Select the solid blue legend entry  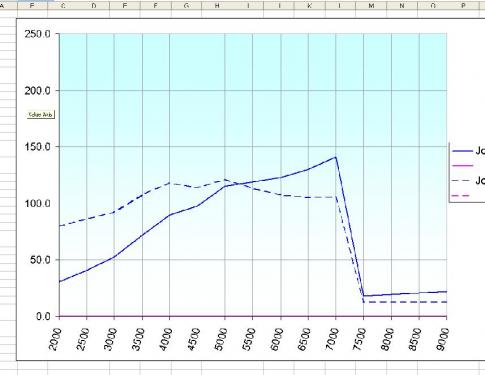(x=468, y=151)
